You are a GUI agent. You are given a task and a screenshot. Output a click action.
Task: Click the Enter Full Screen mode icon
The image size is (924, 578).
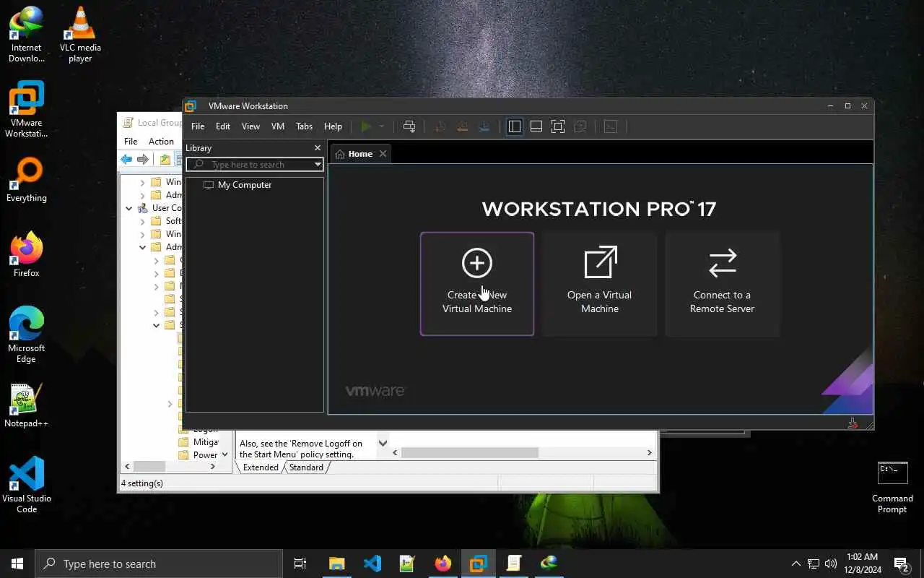pos(558,126)
